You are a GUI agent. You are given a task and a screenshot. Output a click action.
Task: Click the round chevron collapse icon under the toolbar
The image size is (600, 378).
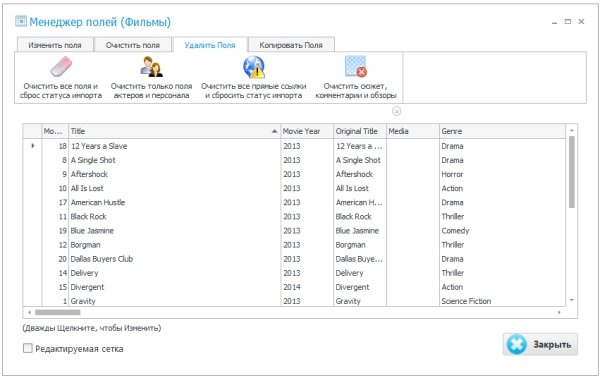click(396, 111)
